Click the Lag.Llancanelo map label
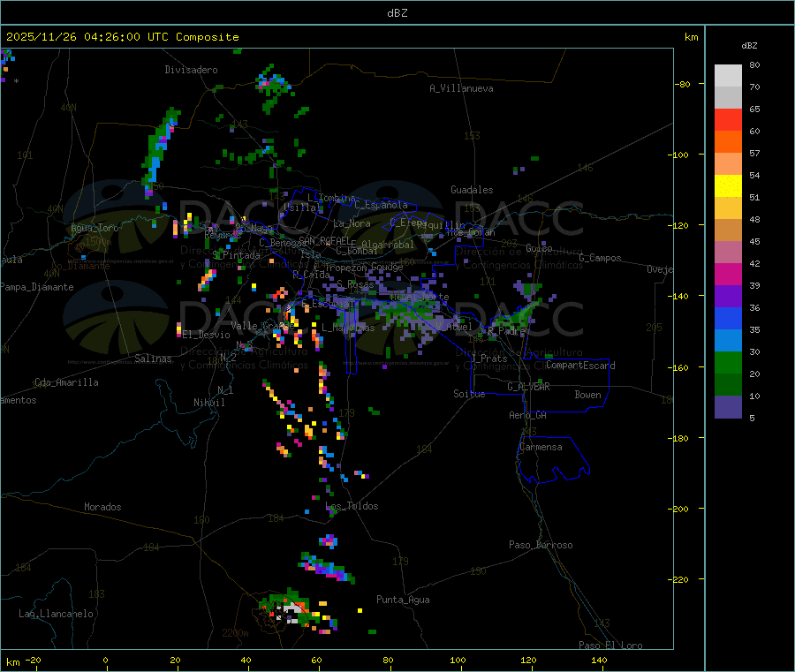795x672 pixels. 56,614
